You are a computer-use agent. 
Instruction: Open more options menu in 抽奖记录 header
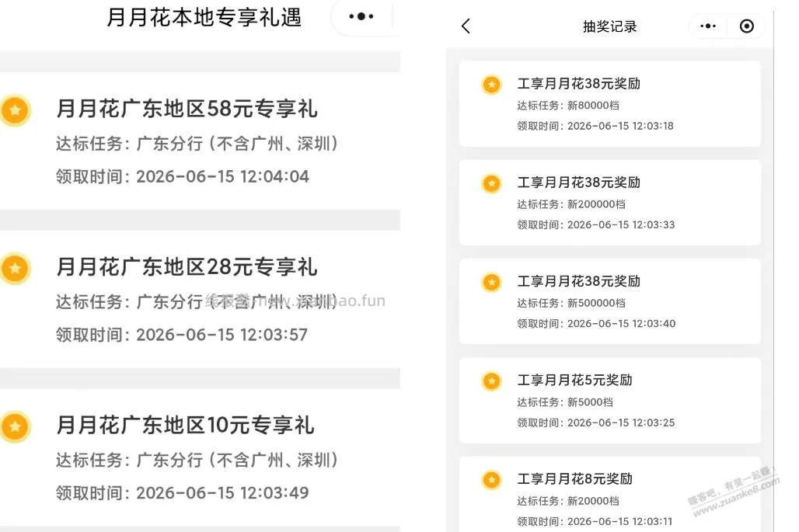[708, 26]
